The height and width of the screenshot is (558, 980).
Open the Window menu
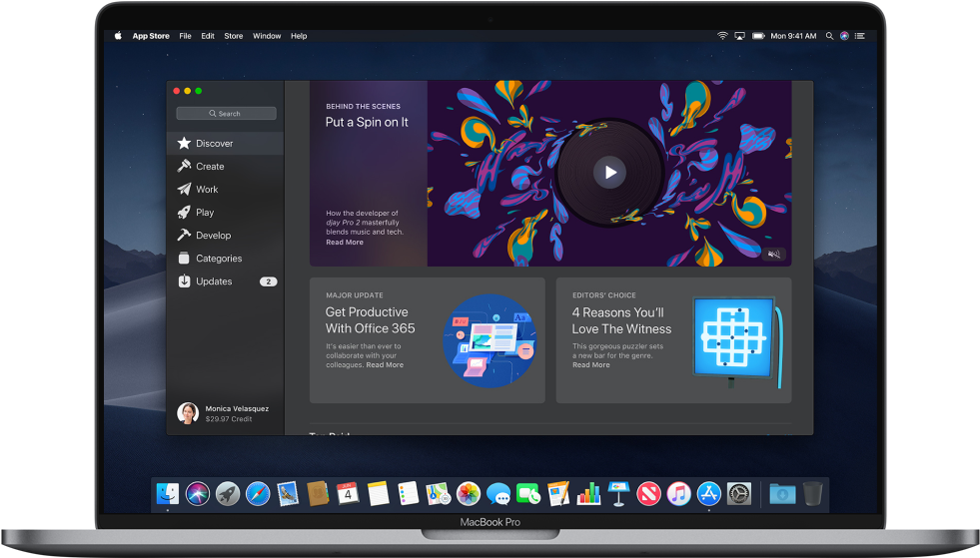point(267,36)
